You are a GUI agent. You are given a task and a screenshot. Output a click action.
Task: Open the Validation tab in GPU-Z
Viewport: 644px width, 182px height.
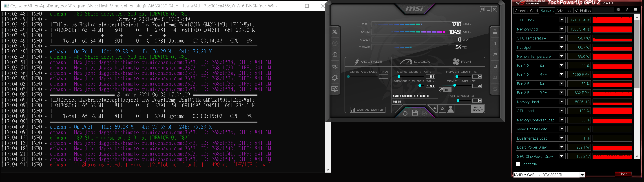click(x=582, y=11)
